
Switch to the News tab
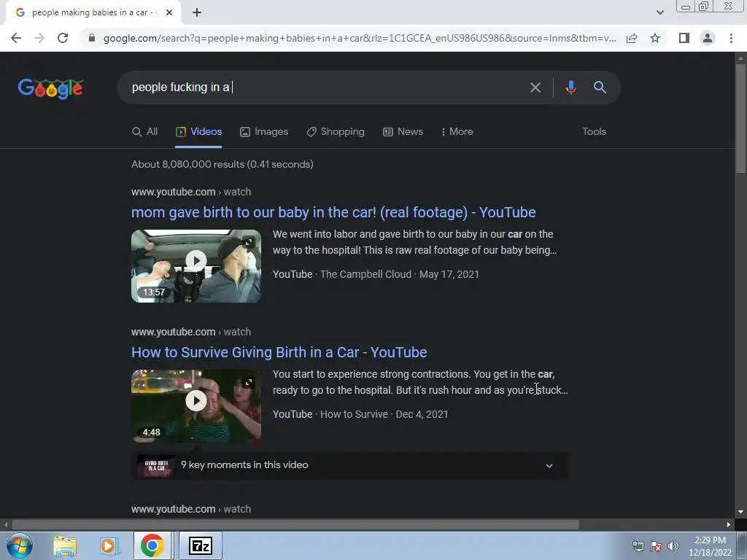point(403,132)
